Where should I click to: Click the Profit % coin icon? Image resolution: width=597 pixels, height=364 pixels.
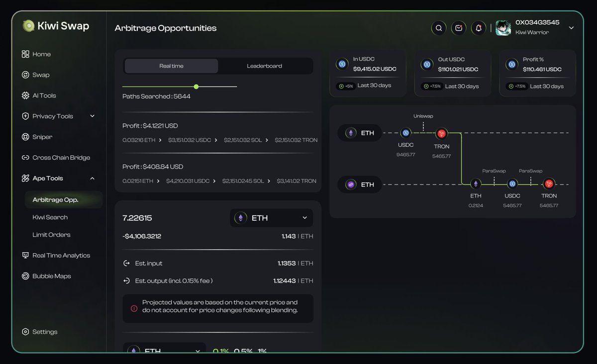click(x=511, y=64)
